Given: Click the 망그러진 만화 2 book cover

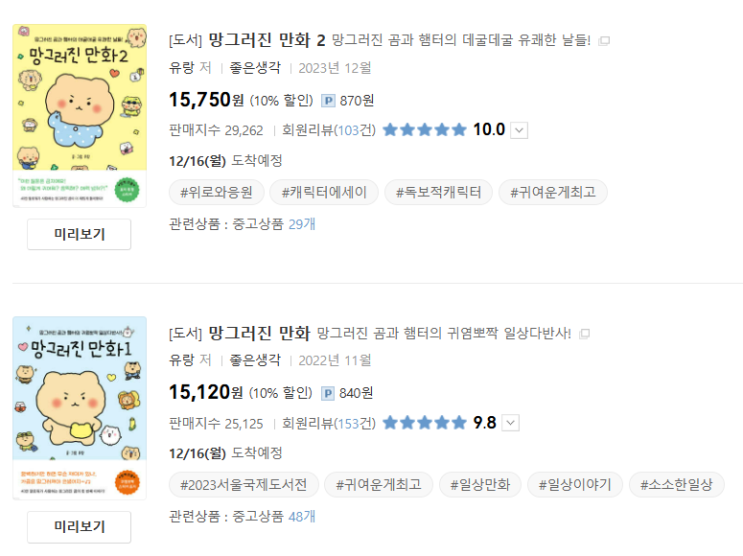Looking at the screenshot, I should tap(79, 115).
